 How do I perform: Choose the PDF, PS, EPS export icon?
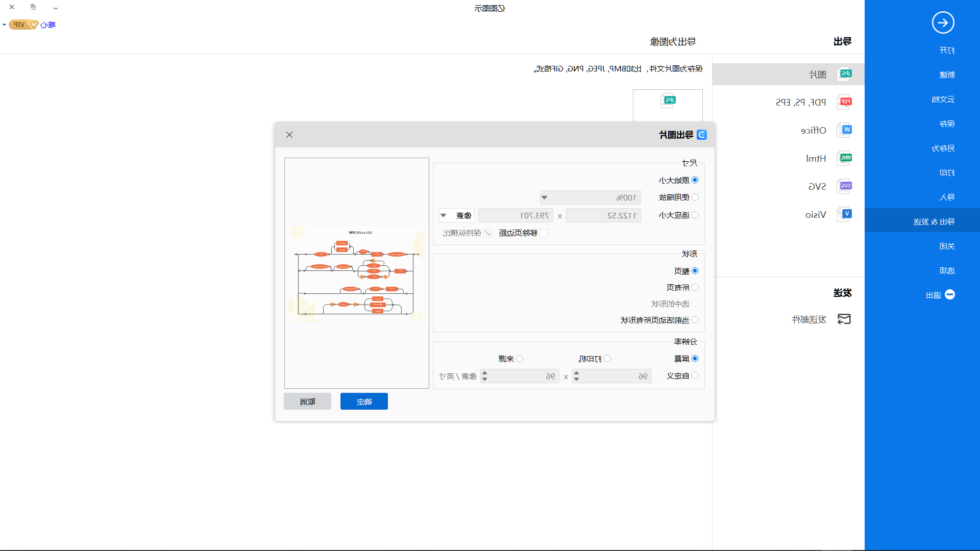coord(845,102)
